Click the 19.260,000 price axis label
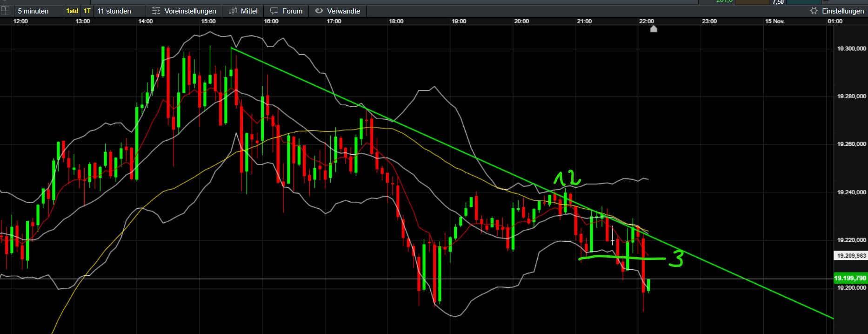Viewport: 868px width, 334px height. click(x=851, y=144)
